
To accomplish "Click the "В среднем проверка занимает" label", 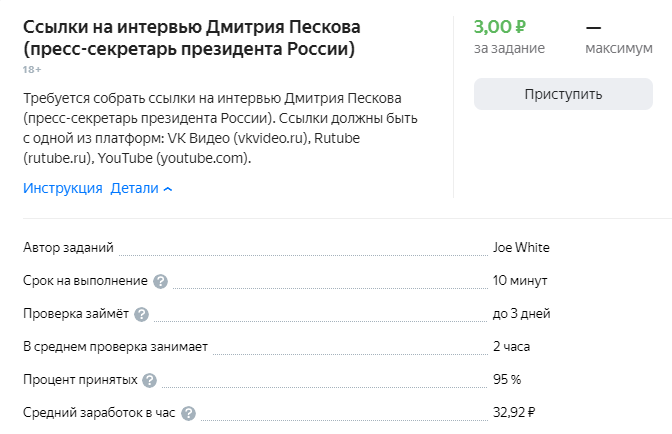I will coord(115,347).
